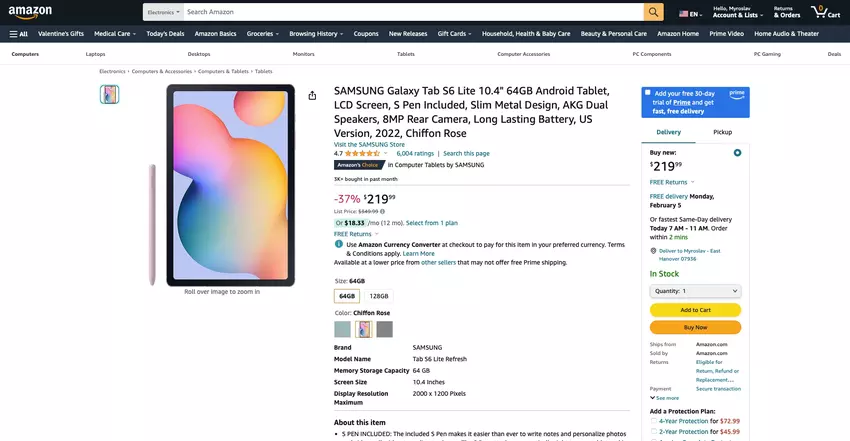Switch to the Pickup tab
The height and width of the screenshot is (441, 850).
(722, 132)
